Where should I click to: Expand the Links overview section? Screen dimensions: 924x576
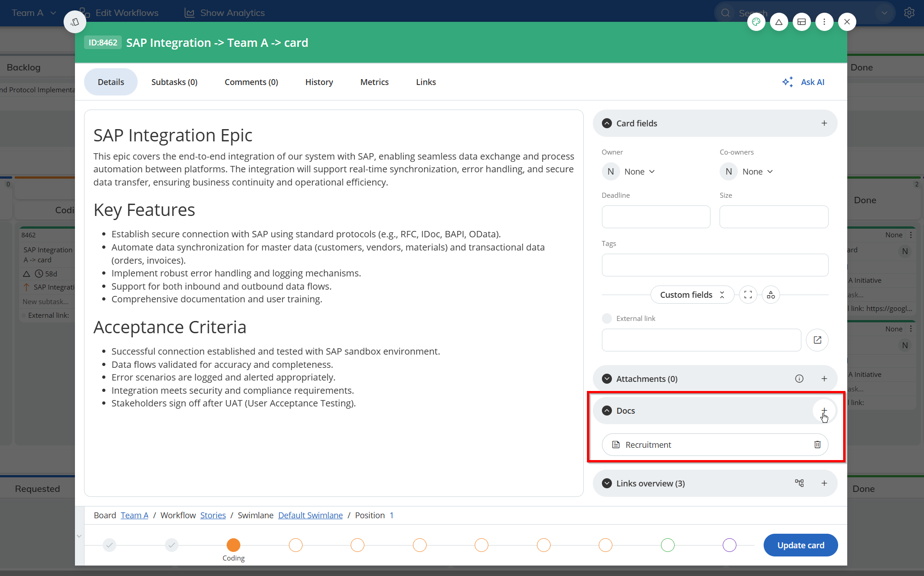pos(607,483)
